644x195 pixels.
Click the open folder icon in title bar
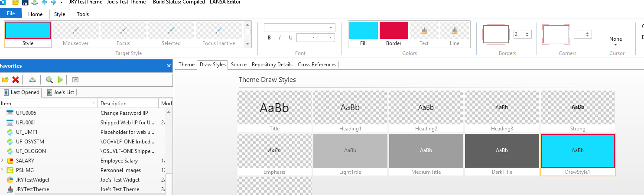(16, 2)
